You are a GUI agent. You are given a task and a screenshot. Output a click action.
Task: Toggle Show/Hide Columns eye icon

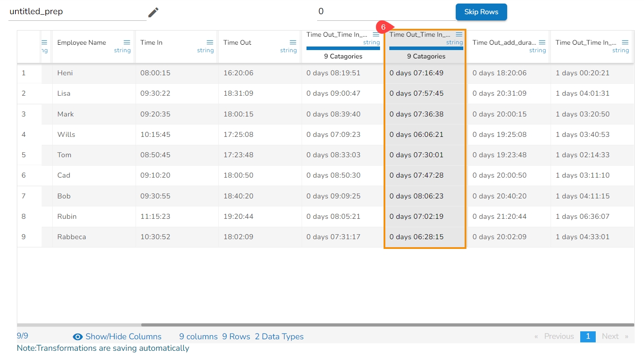click(78, 337)
